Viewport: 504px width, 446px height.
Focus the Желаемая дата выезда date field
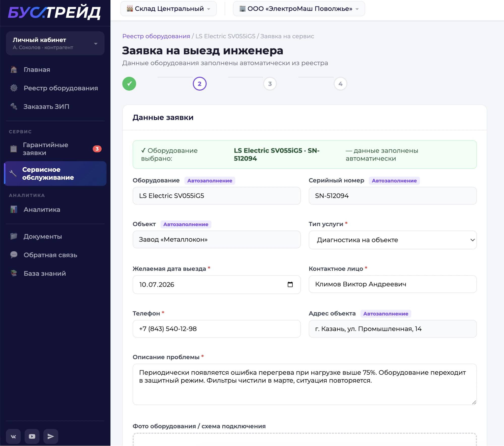[x=217, y=284]
